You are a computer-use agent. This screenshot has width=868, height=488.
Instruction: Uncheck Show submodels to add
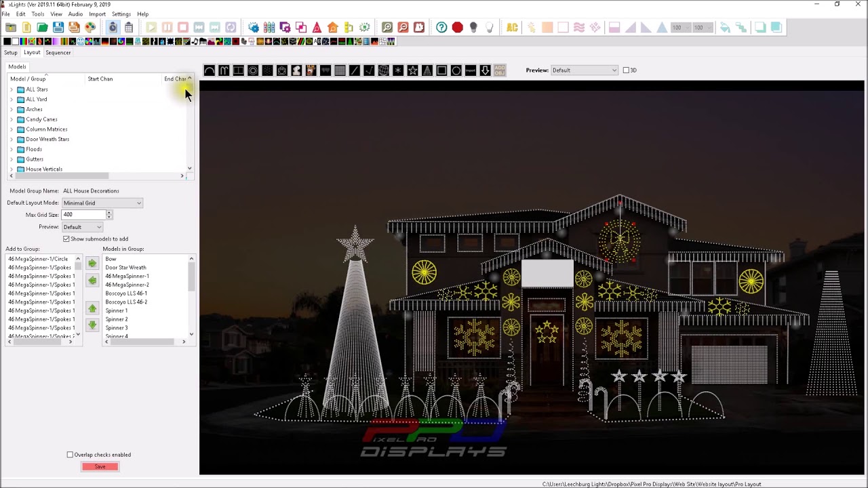click(x=66, y=239)
